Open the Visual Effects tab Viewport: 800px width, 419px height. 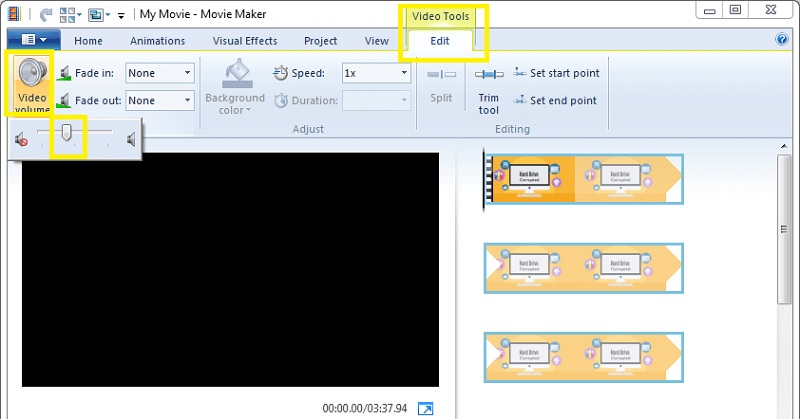tap(245, 41)
